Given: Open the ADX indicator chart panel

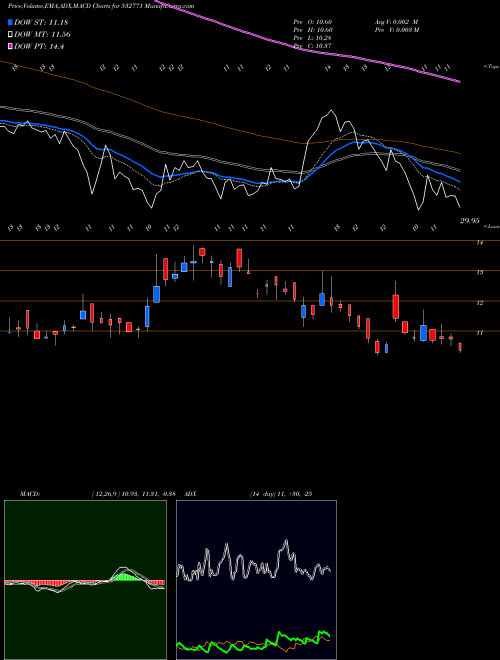Looking at the screenshot, I should (256, 580).
